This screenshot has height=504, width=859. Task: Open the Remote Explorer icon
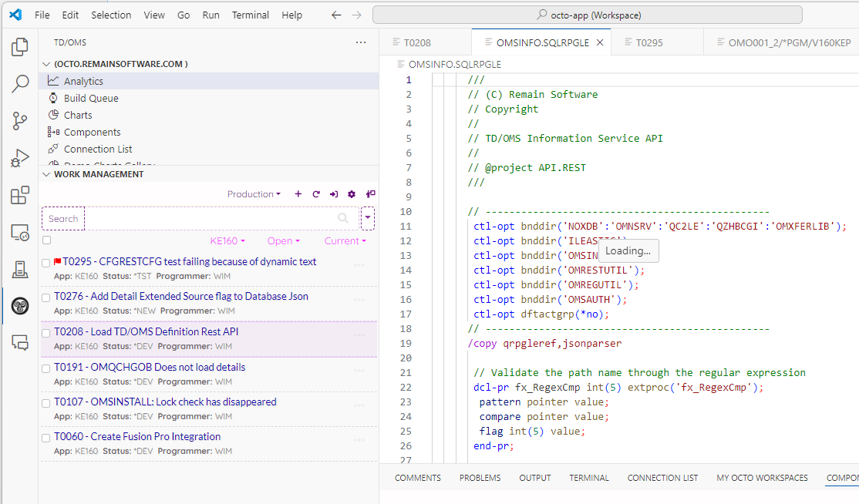[x=19, y=232]
